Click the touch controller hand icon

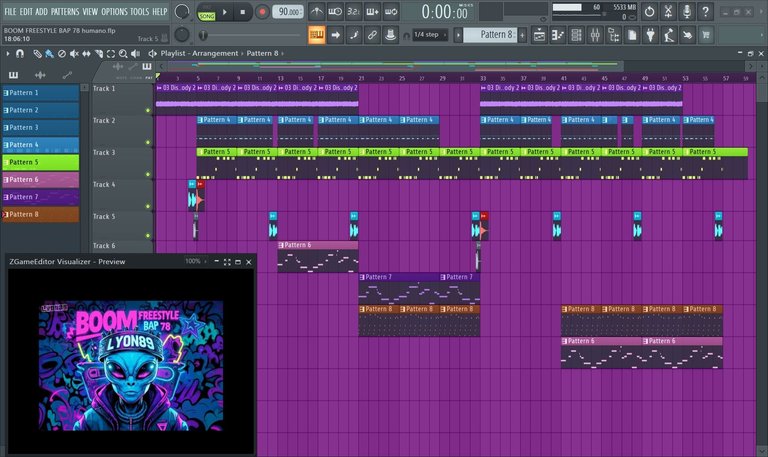[688, 35]
